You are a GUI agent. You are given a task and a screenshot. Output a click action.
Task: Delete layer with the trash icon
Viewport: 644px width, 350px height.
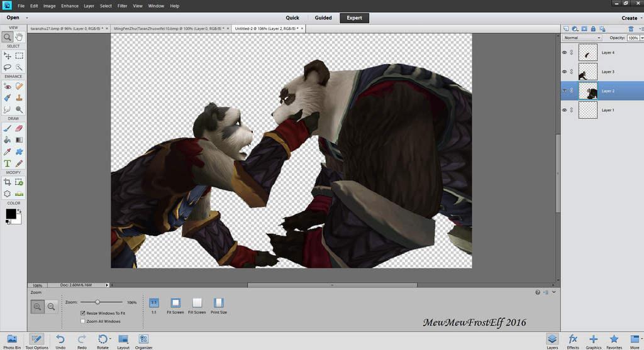[x=631, y=29]
